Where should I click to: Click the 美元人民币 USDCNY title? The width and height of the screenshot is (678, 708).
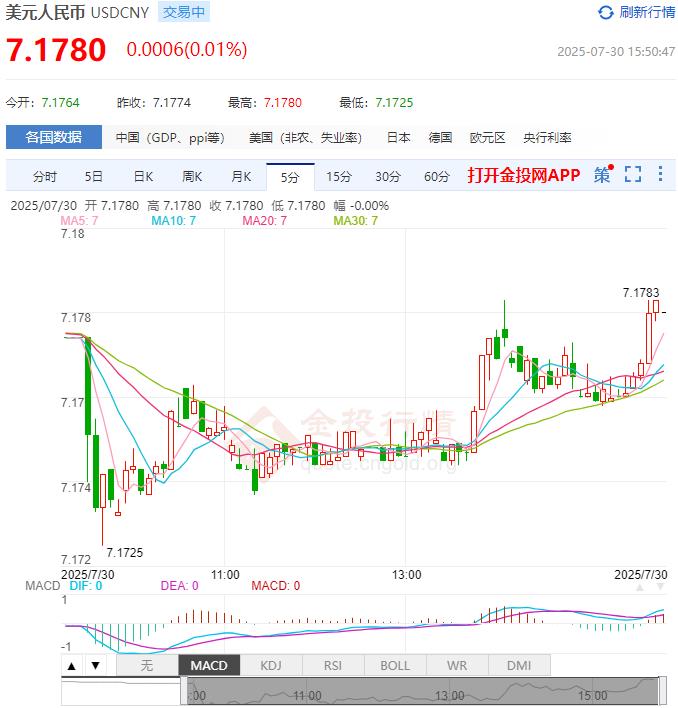tap(77, 12)
